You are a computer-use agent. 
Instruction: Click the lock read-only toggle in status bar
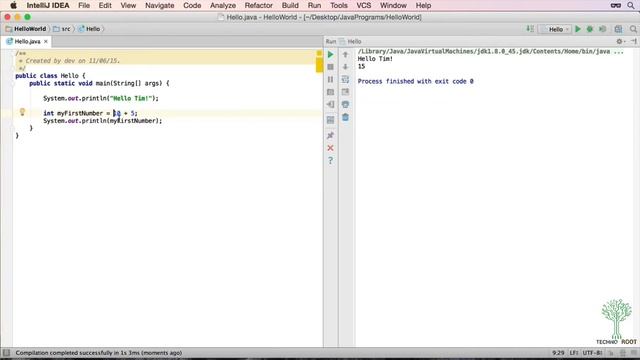click(x=611, y=353)
